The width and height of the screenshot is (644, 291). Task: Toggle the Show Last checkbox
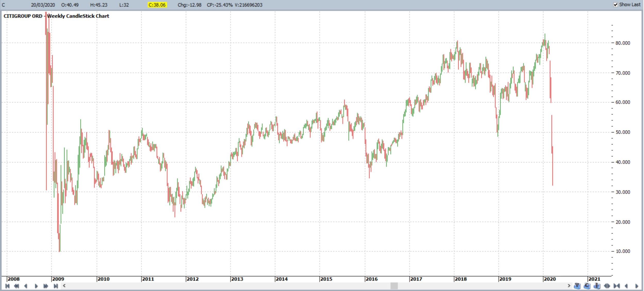coord(616,5)
